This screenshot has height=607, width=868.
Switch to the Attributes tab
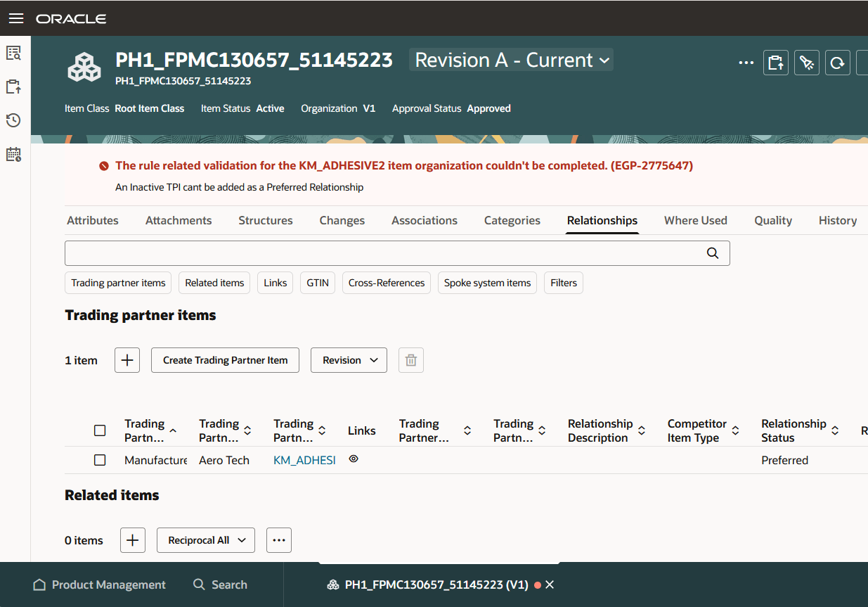click(x=93, y=220)
